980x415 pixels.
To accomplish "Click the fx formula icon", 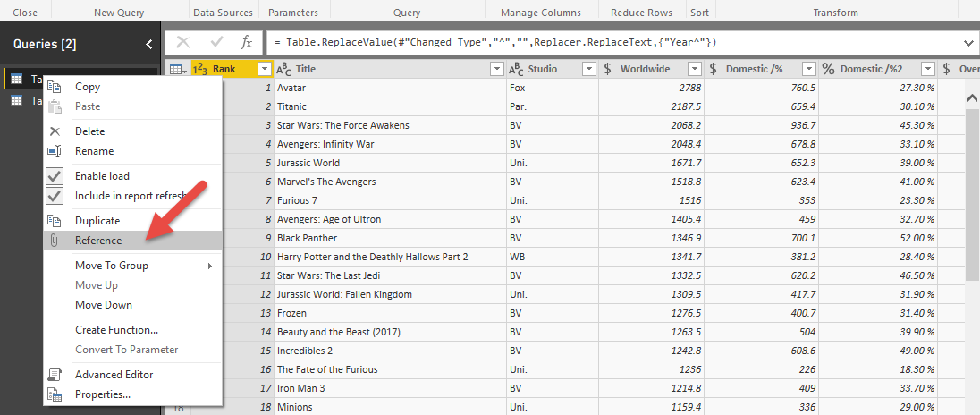I will coord(246,43).
